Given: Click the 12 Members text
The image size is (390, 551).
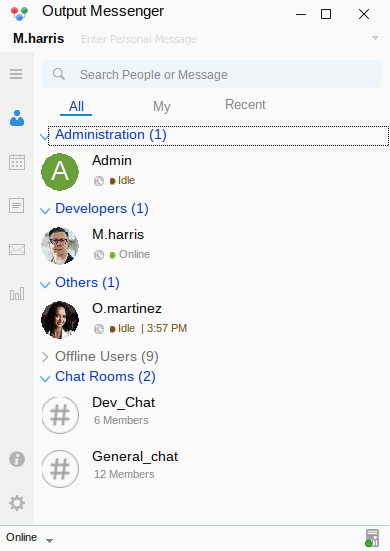Looking at the screenshot, I should tap(124, 474).
